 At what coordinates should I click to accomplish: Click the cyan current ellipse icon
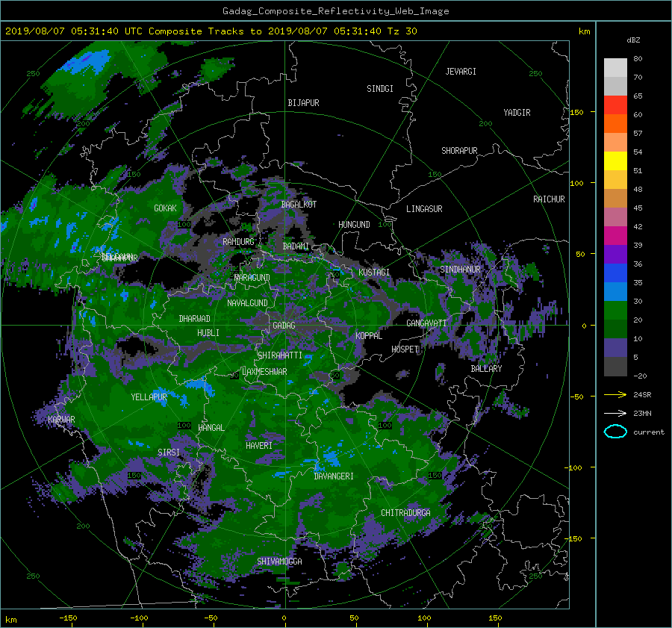click(615, 432)
